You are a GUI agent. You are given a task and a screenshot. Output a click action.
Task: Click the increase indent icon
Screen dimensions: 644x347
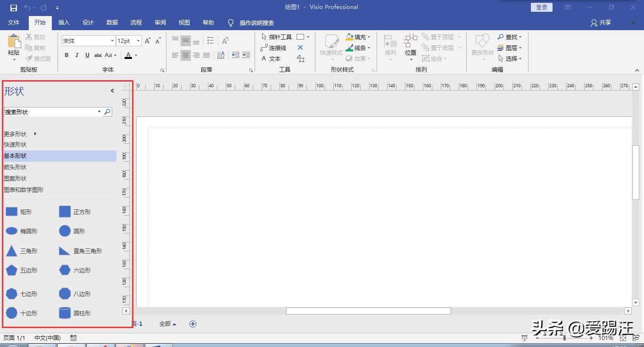tap(246, 55)
